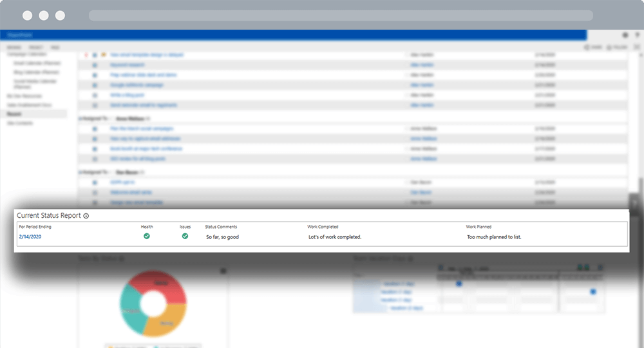Click the orange segment of the donut chart

166,321
